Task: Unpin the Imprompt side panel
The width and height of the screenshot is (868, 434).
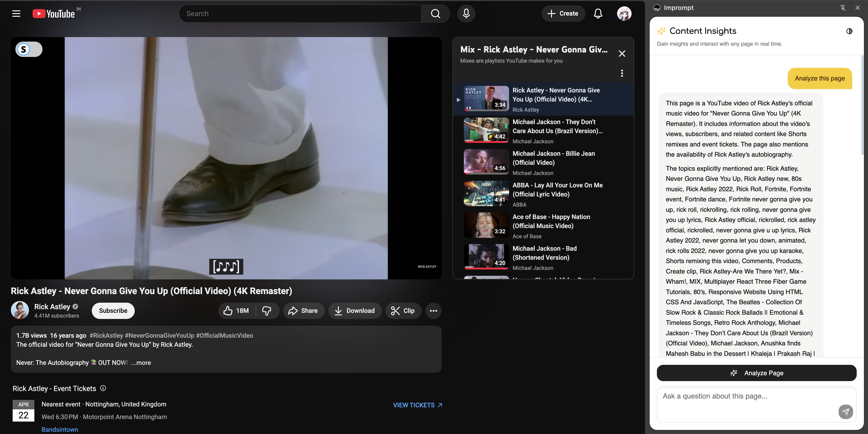Action: pos(843,8)
